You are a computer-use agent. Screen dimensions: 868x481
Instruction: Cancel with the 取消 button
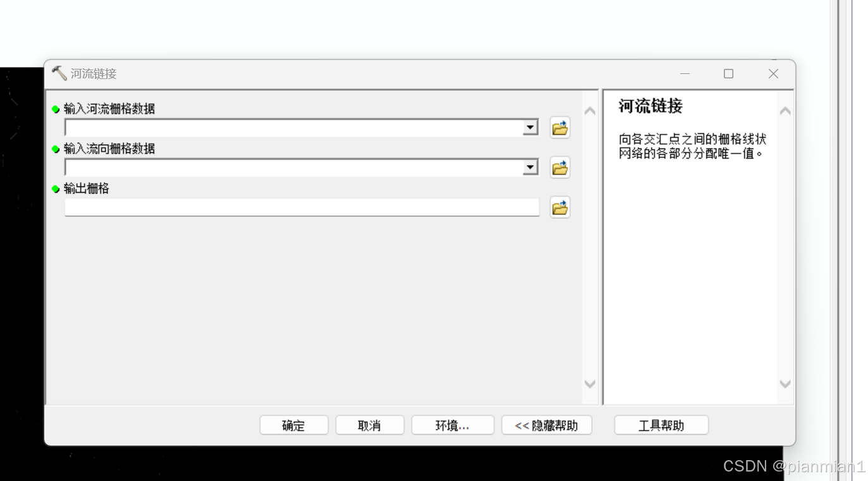point(370,425)
